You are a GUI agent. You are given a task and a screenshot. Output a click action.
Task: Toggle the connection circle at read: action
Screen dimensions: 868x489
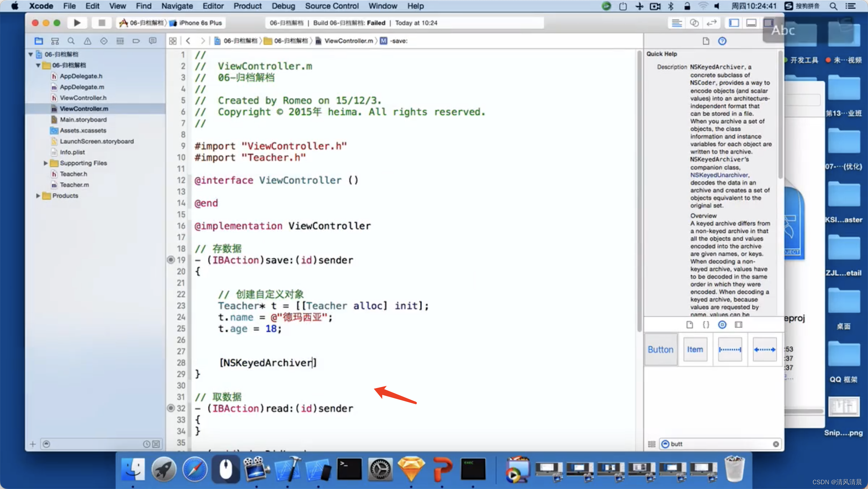tap(171, 408)
